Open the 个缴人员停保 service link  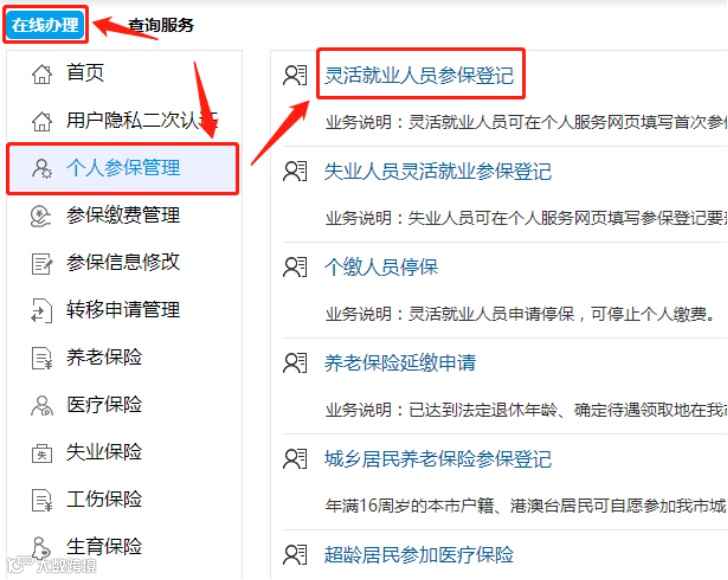[x=381, y=267]
